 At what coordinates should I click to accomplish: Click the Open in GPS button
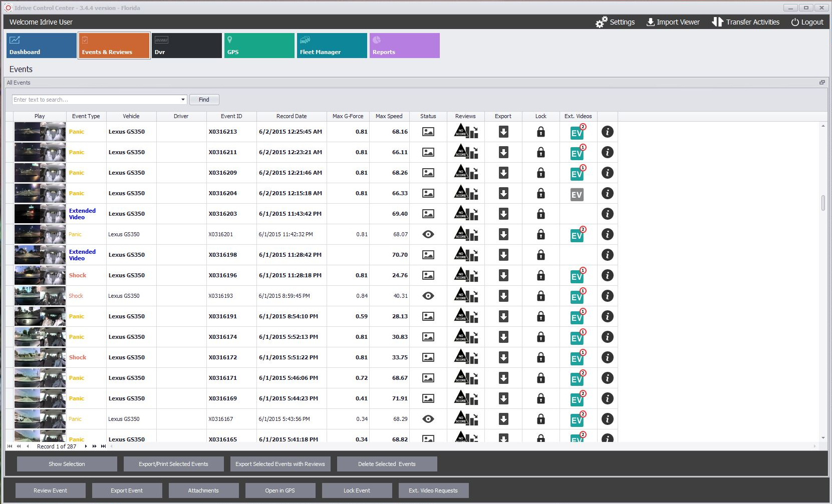pos(281,490)
